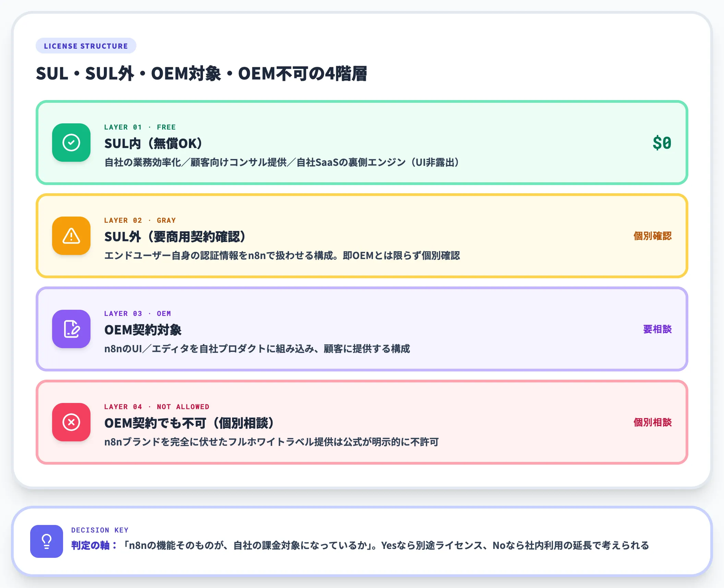This screenshot has width=724, height=588.
Task: Click the LAYER 01 · FREE label
Action: (140, 127)
